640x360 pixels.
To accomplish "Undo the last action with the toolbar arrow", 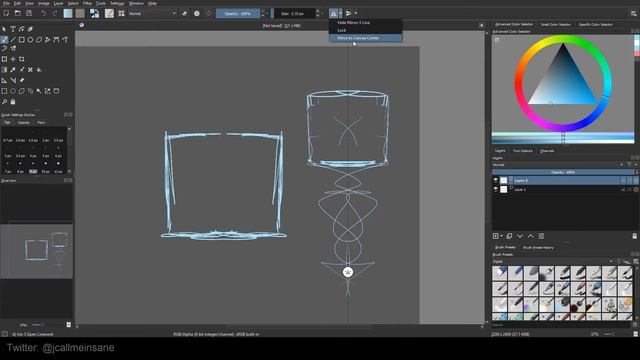I will [x=44, y=13].
